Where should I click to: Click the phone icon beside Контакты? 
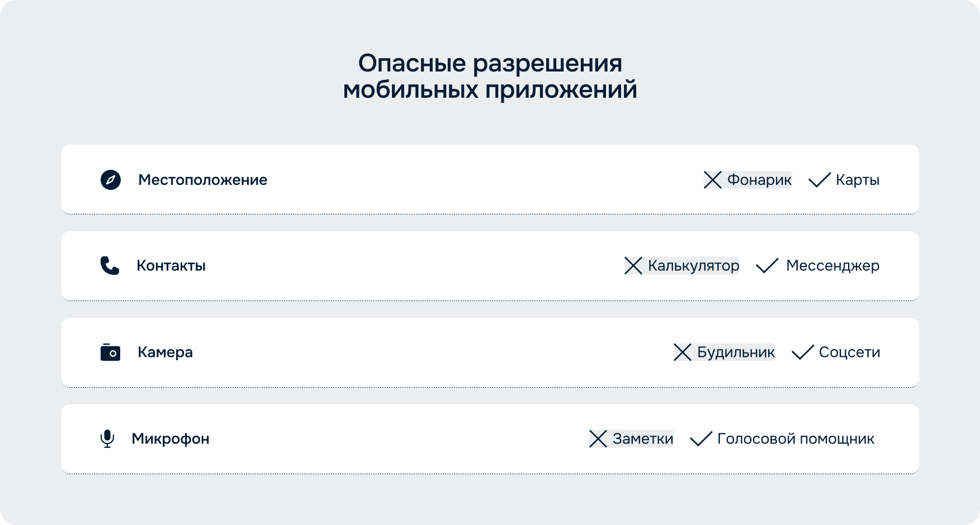110,266
